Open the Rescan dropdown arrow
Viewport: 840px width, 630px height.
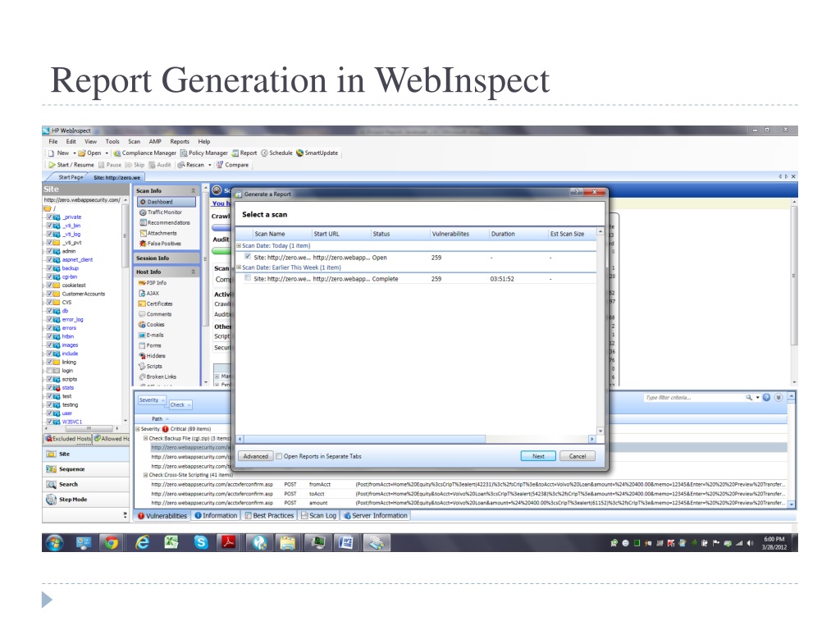209,165
